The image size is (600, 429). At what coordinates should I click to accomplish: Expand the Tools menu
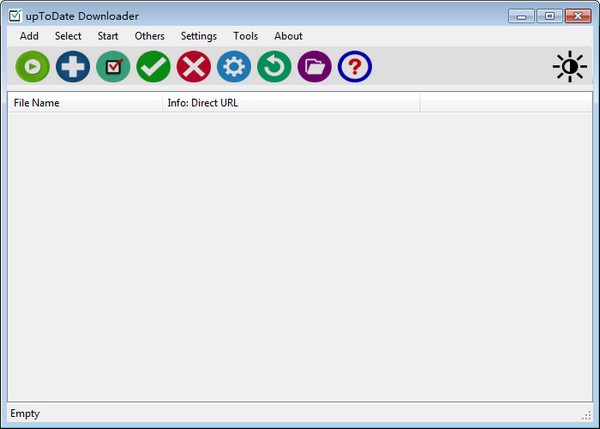[x=245, y=36]
